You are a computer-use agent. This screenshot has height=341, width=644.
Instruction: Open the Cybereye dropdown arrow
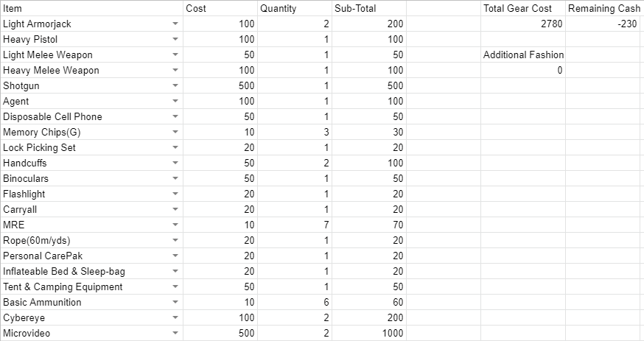click(x=175, y=317)
